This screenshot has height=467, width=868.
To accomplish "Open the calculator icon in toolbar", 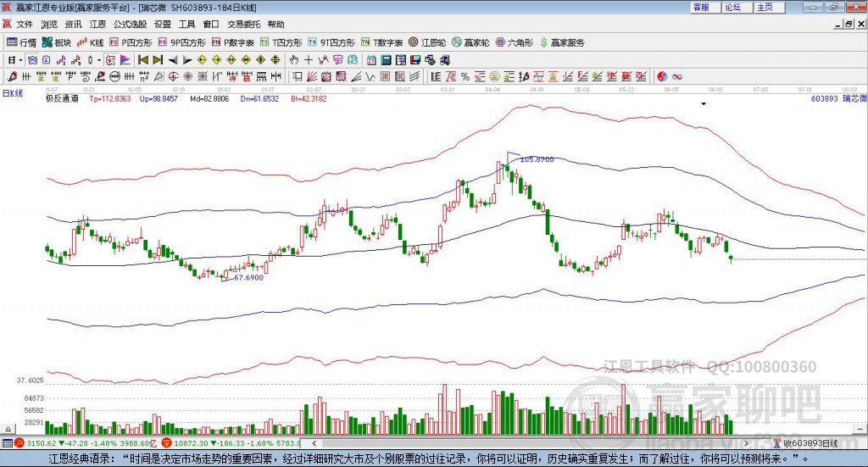I will (x=386, y=60).
